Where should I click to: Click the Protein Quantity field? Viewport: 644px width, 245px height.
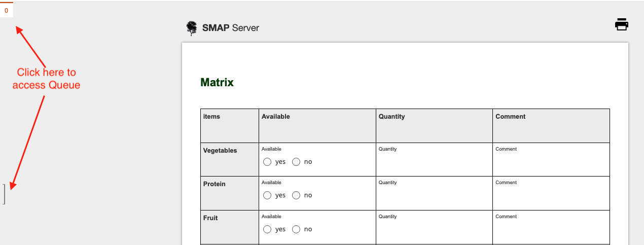pos(434,196)
